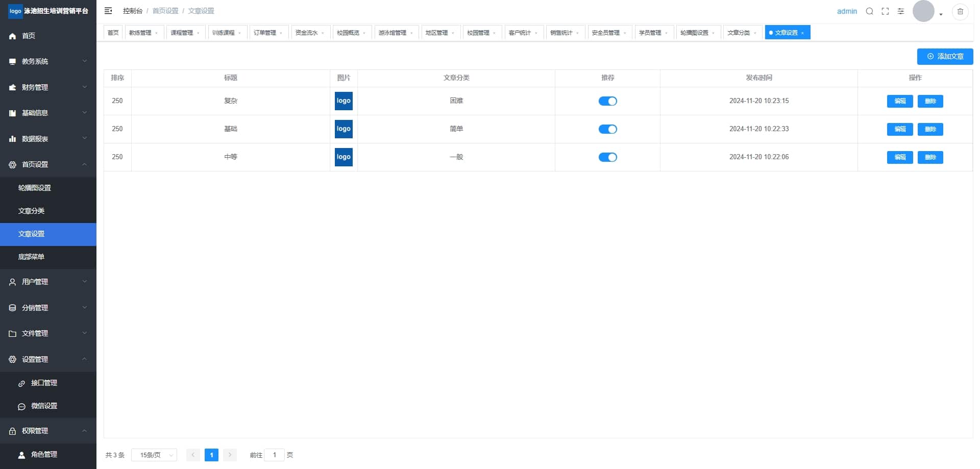The height and width of the screenshot is (469, 980).
Task: Delete the 中等 article row
Action: [x=930, y=157]
